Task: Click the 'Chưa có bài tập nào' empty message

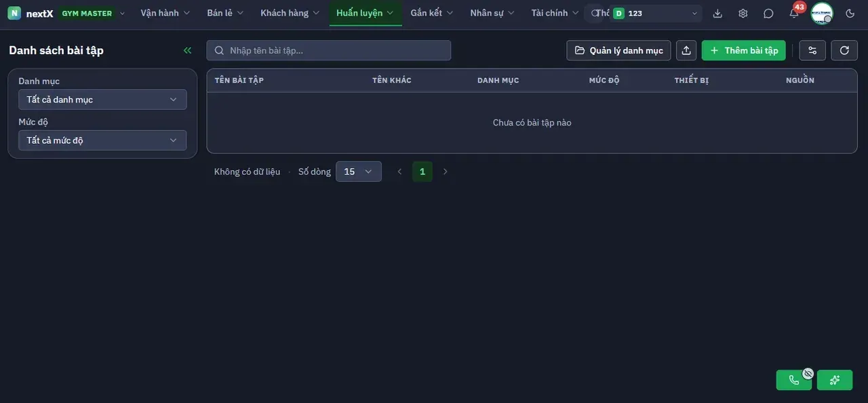Action: click(x=532, y=123)
